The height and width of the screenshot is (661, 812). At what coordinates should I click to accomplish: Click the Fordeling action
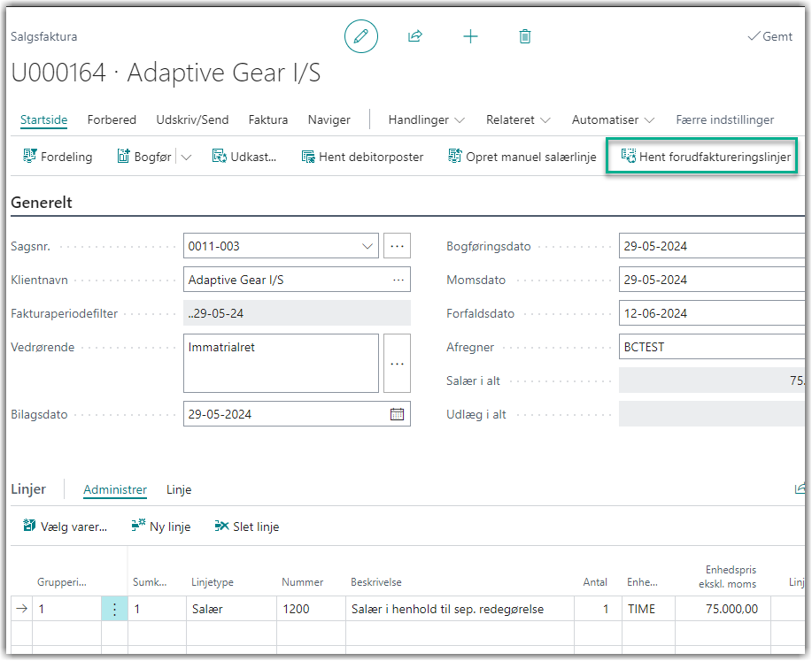pyautogui.click(x=58, y=157)
